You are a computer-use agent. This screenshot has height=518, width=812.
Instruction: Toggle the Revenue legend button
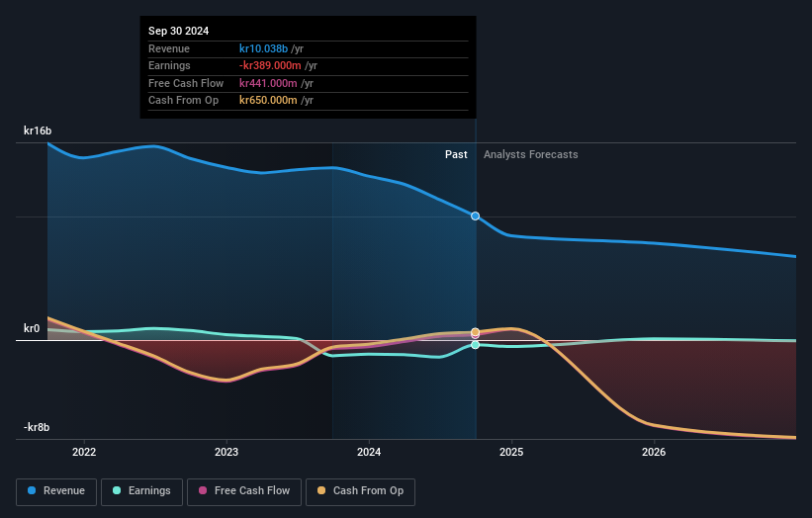(x=56, y=491)
